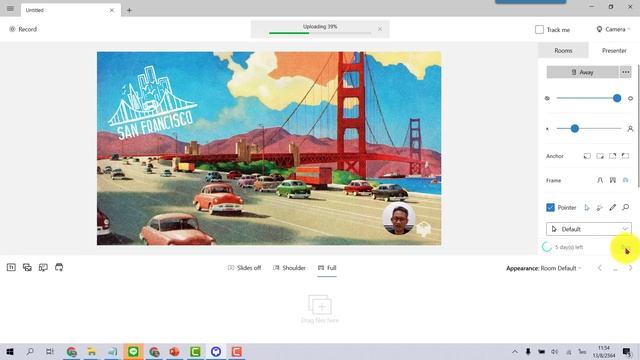Screen dimensions: 640x360
Task: Go to the previous slide arrow
Action: point(600,268)
